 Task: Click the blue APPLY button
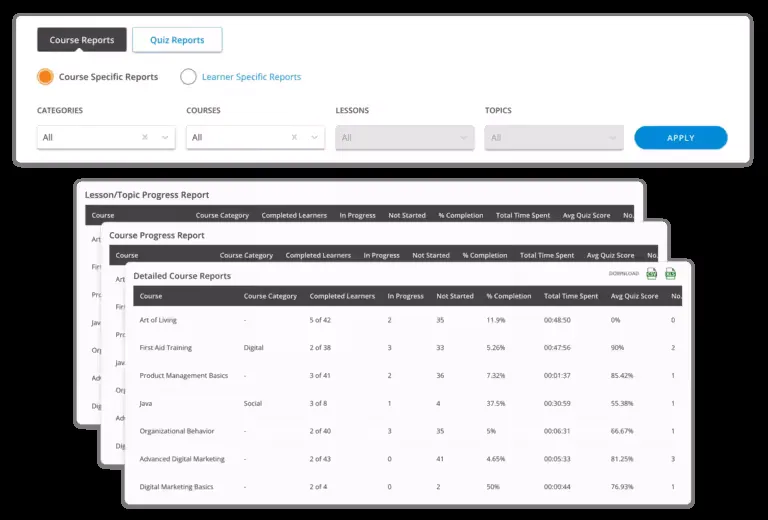tap(681, 138)
